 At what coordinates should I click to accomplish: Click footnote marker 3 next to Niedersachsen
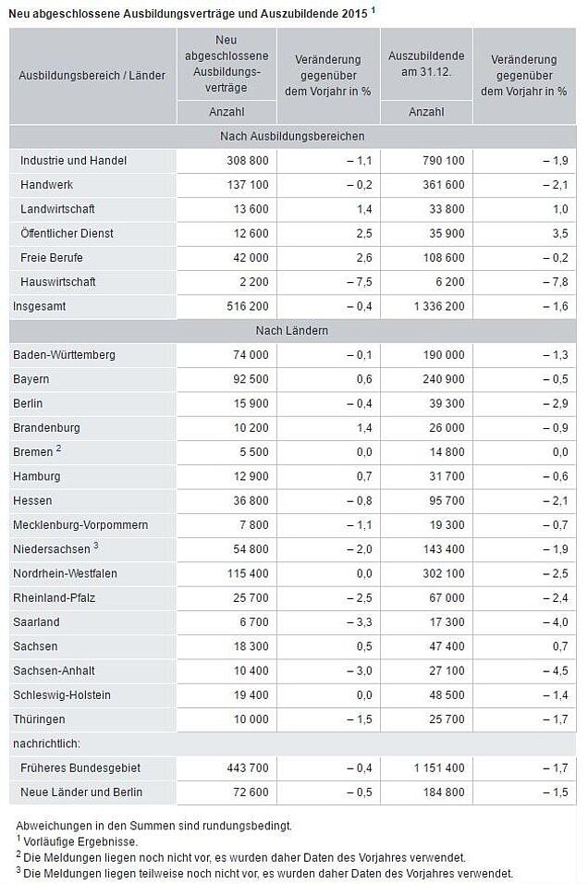(96, 546)
